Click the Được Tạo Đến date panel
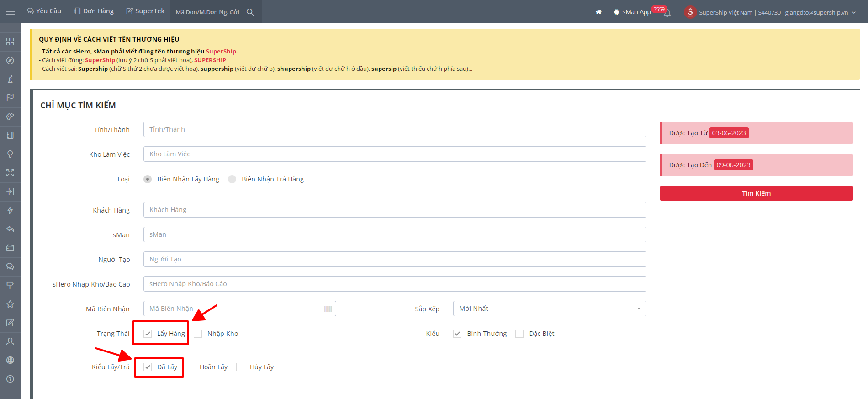The width and height of the screenshot is (868, 399). 756,165
